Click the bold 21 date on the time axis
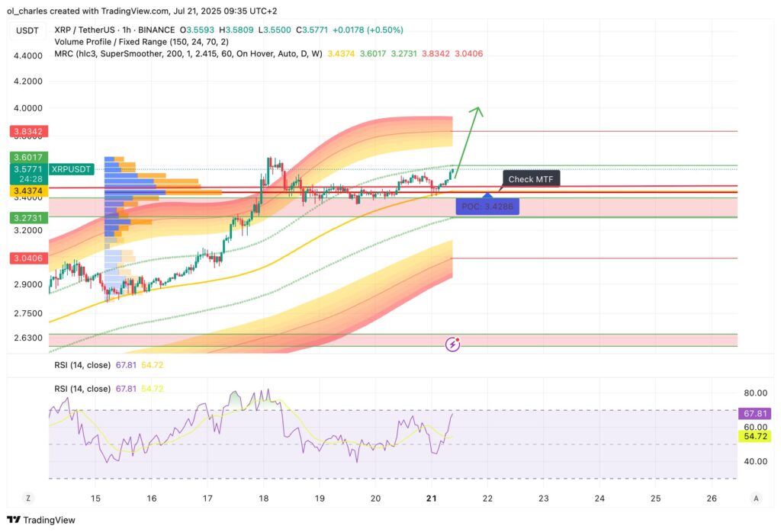 click(430, 498)
